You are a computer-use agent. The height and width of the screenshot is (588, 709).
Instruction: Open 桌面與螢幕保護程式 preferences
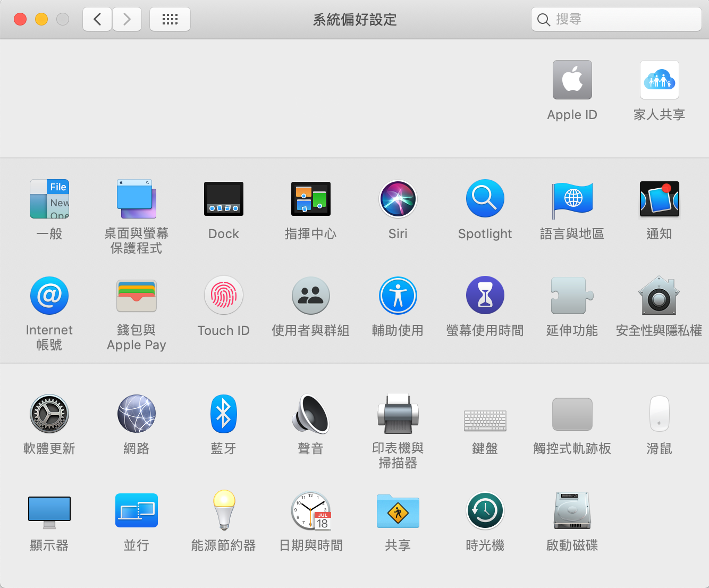pyautogui.click(x=137, y=199)
